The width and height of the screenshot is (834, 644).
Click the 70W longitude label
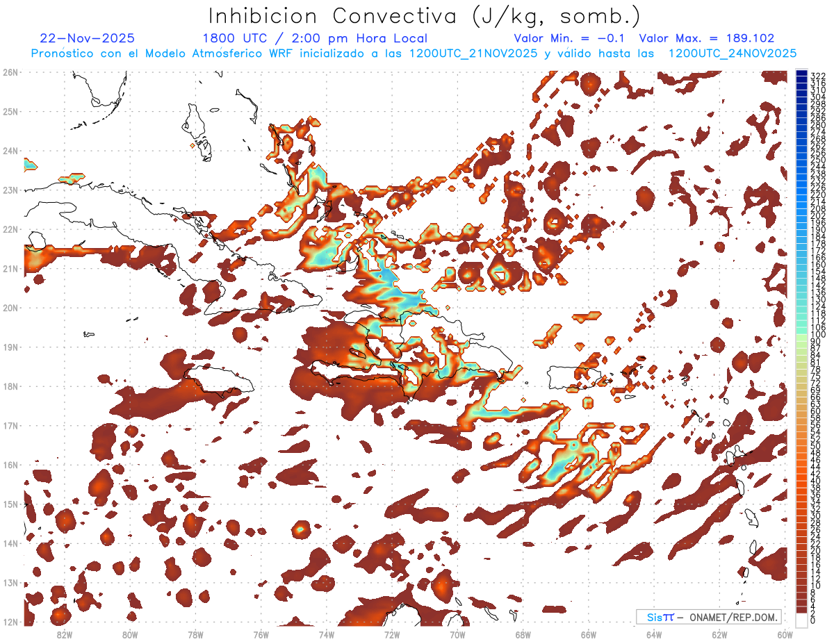pyautogui.click(x=457, y=634)
